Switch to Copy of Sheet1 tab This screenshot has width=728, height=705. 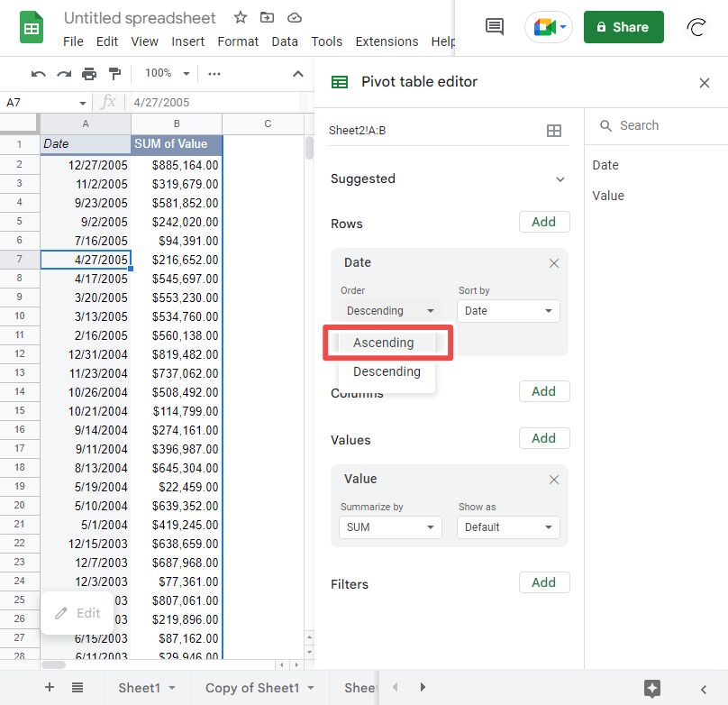pos(252,688)
